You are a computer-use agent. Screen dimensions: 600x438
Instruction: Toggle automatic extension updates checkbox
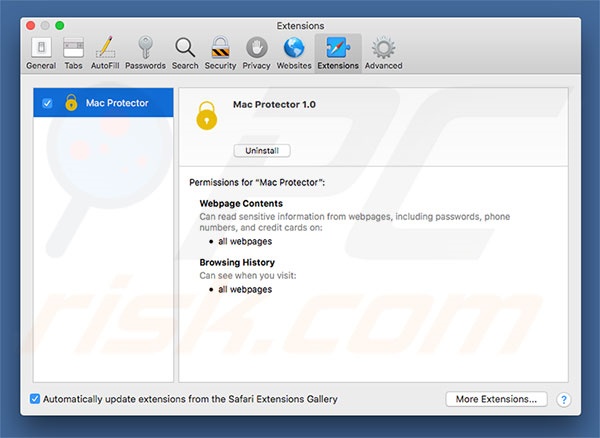[x=35, y=399]
